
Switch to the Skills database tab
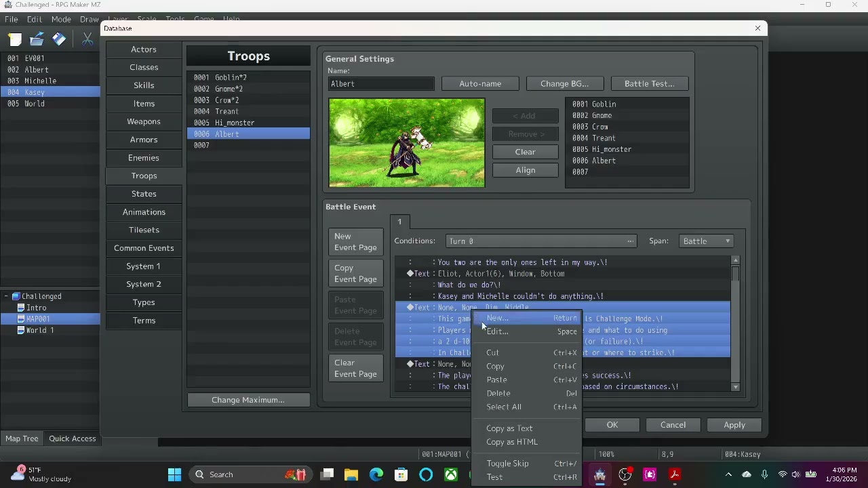pyautogui.click(x=144, y=85)
